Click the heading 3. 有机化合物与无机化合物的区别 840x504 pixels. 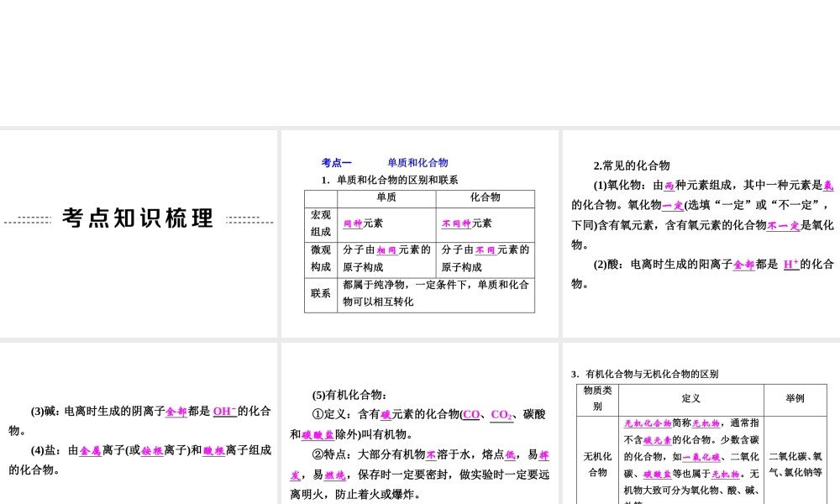(644, 374)
